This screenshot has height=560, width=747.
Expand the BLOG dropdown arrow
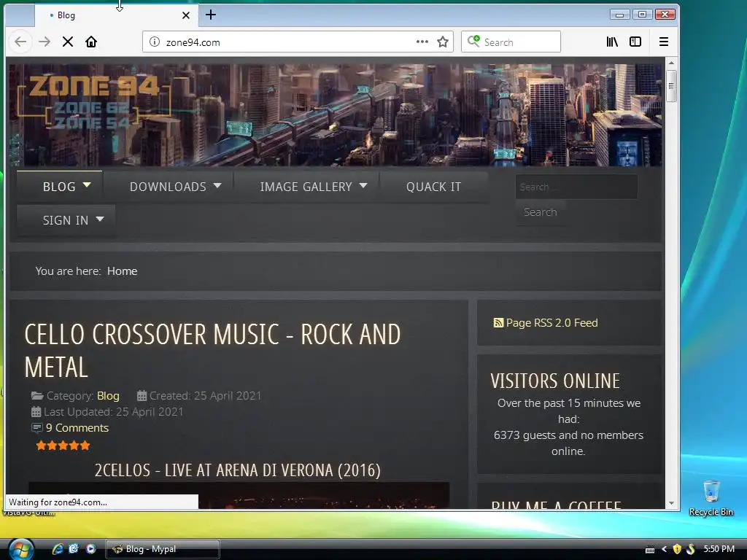(x=87, y=184)
